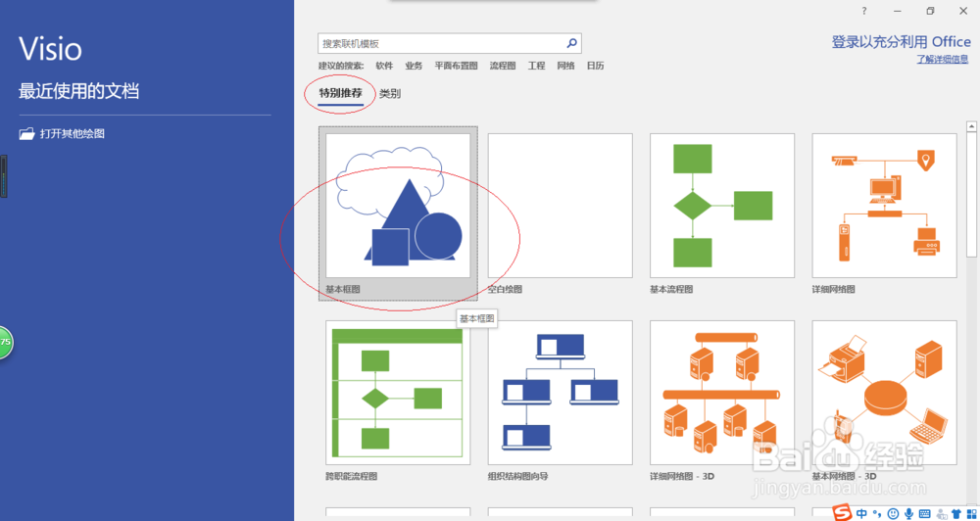Open the 组织结构图向导 template thumbnail
Viewport: 980px width, 521px height.
coord(560,393)
